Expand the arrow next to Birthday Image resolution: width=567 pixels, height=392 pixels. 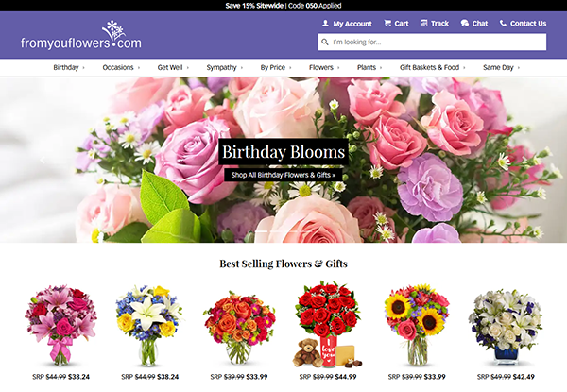tap(83, 68)
